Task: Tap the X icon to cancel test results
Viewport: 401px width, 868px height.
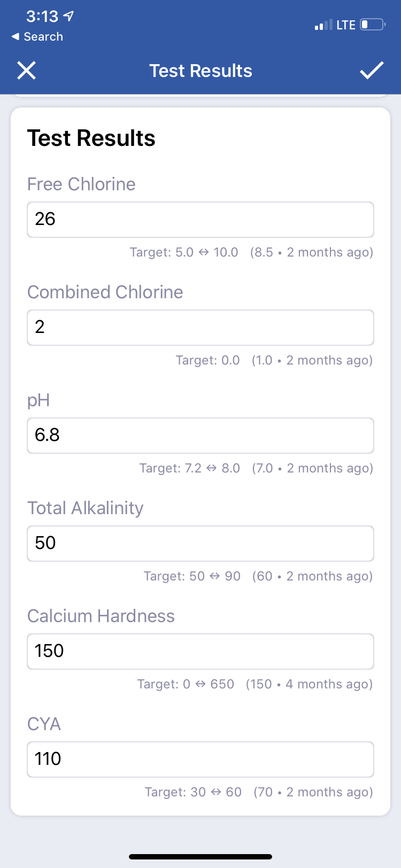Action: [x=26, y=71]
